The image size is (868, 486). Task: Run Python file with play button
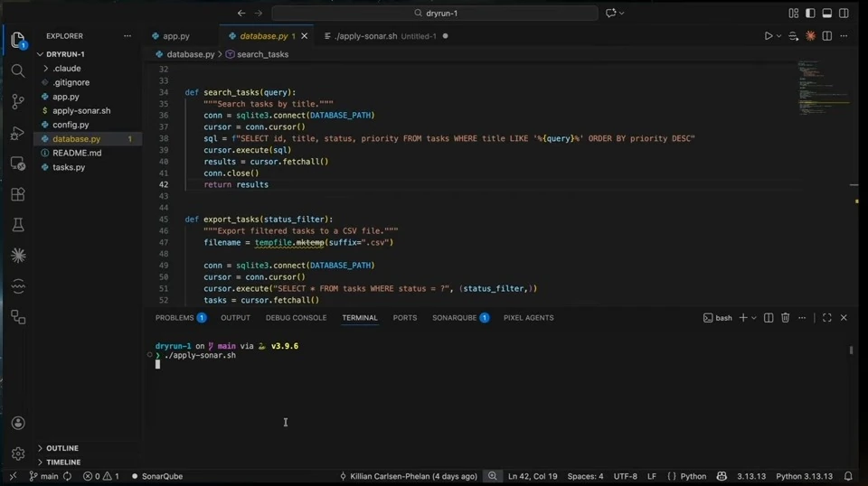coord(769,36)
